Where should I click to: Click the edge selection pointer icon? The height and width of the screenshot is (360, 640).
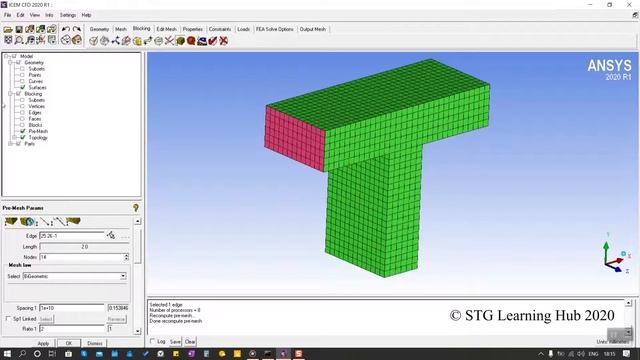[x=111, y=236]
